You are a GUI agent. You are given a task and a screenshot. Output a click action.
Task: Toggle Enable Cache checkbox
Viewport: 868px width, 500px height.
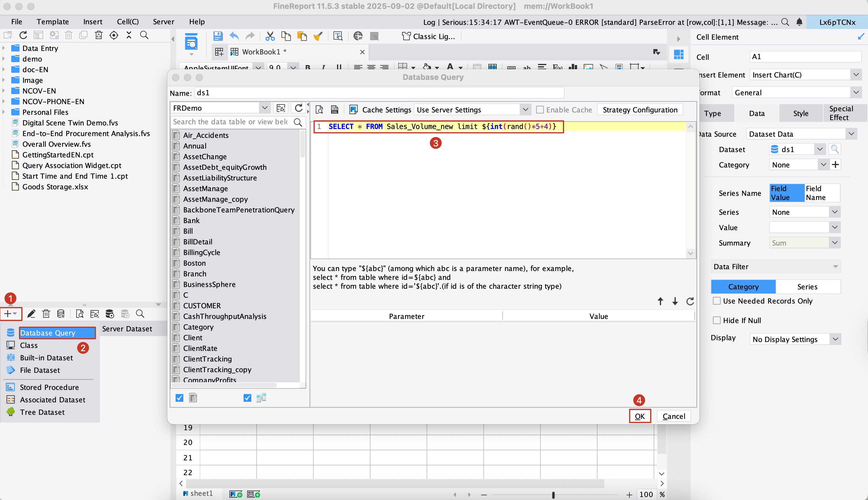[x=540, y=110]
